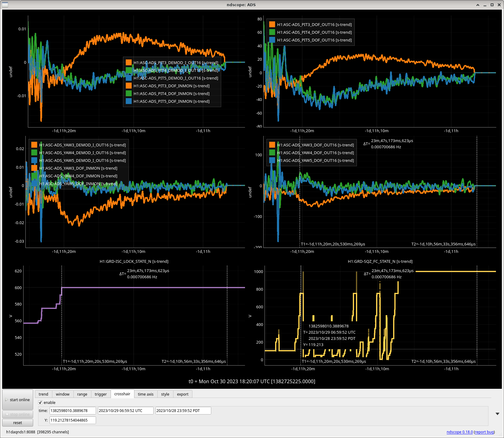504x438 pixels.
Task: Collapse the control panel with the down arrow
Action: pyautogui.click(x=497, y=414)
